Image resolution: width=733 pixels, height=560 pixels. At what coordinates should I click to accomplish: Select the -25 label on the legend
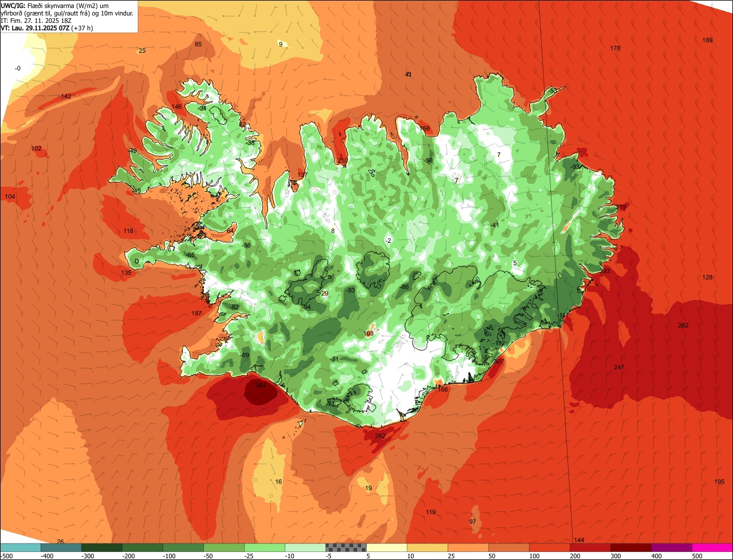coord(249,556)
